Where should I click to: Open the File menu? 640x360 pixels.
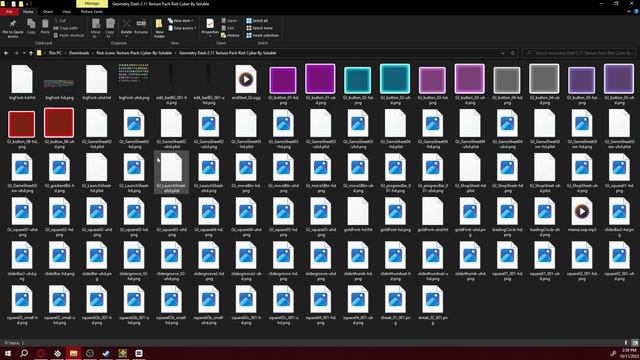(9, 11)
